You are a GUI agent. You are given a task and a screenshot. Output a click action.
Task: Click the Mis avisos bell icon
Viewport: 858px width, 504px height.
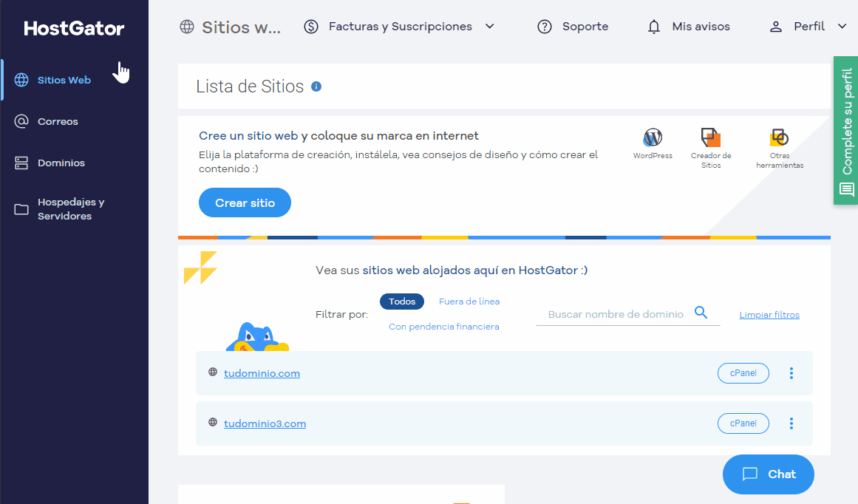654,26
